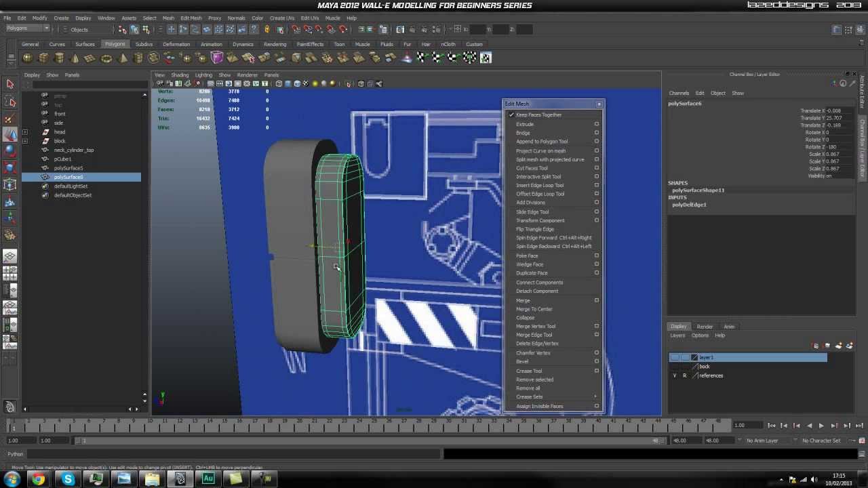Open Bevel option box
868x488 pixels.
click(597, 361)
